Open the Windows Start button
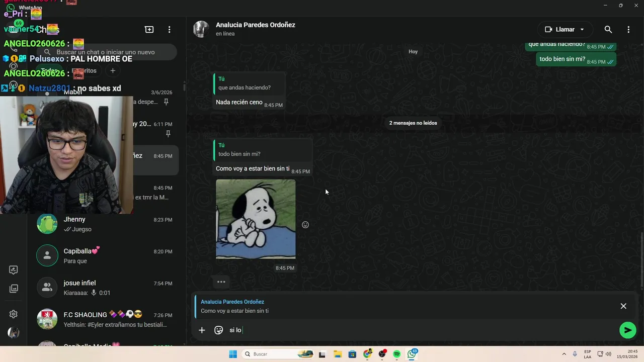644x362 pixels. [x=233, y=354]
